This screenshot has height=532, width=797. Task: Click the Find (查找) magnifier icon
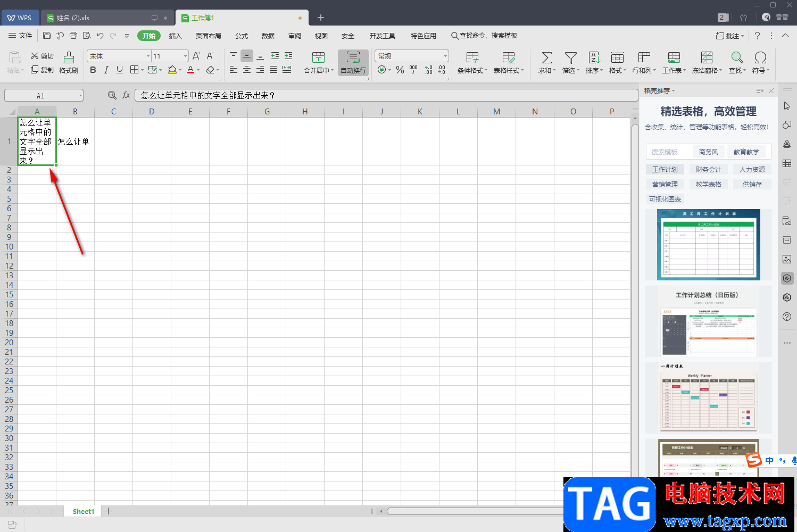coord(737,57)
